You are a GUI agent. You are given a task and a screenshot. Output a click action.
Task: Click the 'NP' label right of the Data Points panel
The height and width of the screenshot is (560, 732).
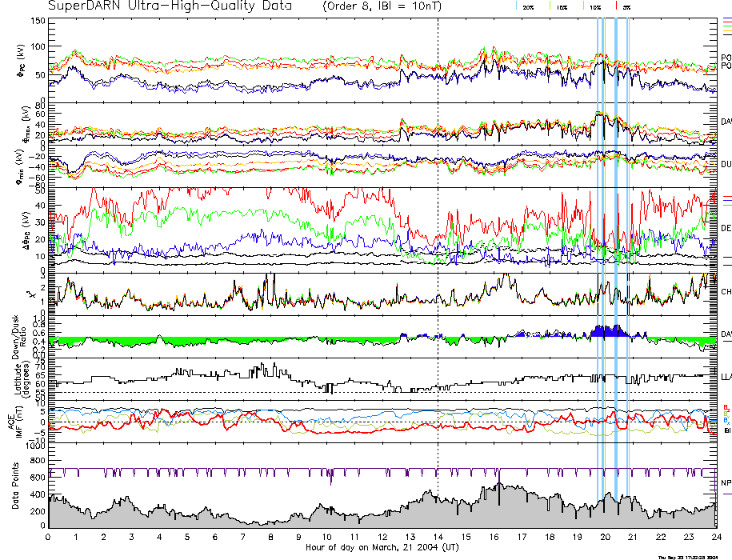tap(726, 482)
